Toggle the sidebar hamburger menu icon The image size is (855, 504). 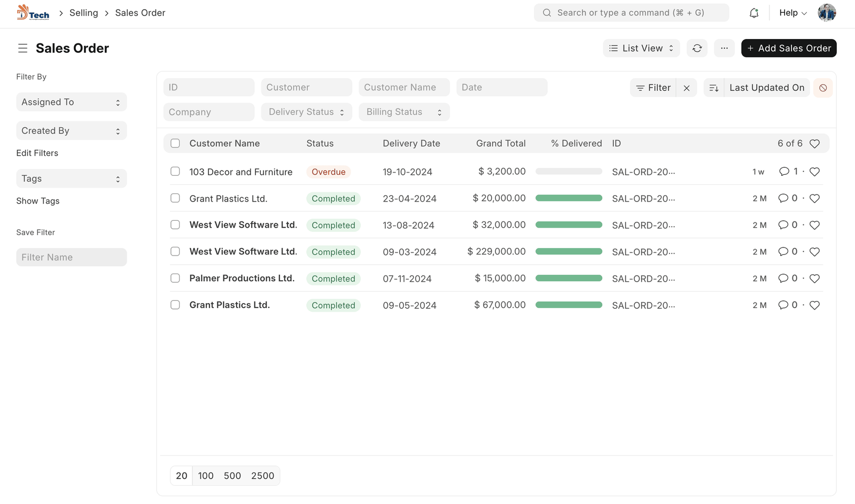pos(22,48)
